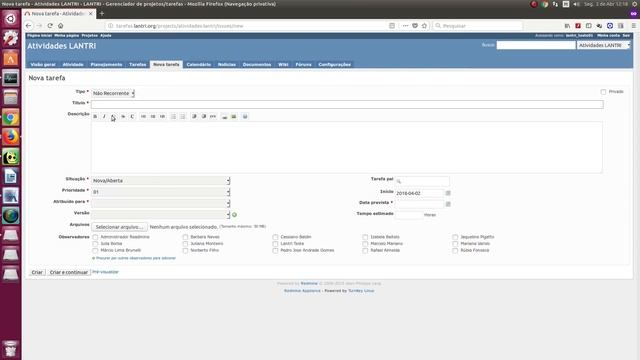This screenshot has height=360, width=640.
Task: Switch to Atividade tab
Action: tap(73, 64)
